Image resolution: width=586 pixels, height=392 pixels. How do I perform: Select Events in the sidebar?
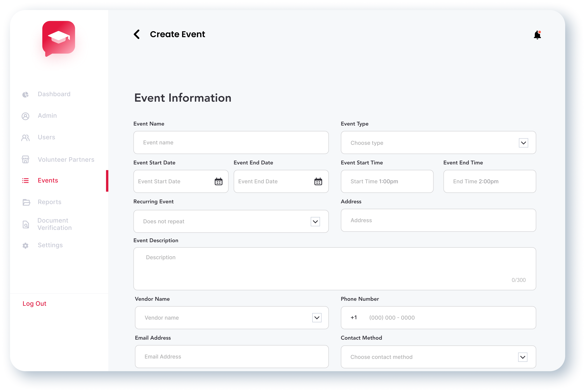coord(48,180)
